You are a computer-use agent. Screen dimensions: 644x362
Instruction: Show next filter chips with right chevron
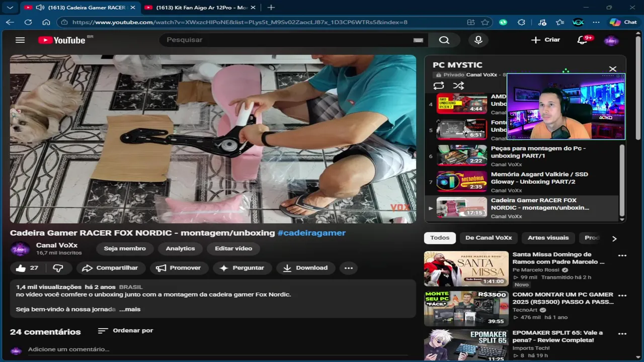click(614, 238)
